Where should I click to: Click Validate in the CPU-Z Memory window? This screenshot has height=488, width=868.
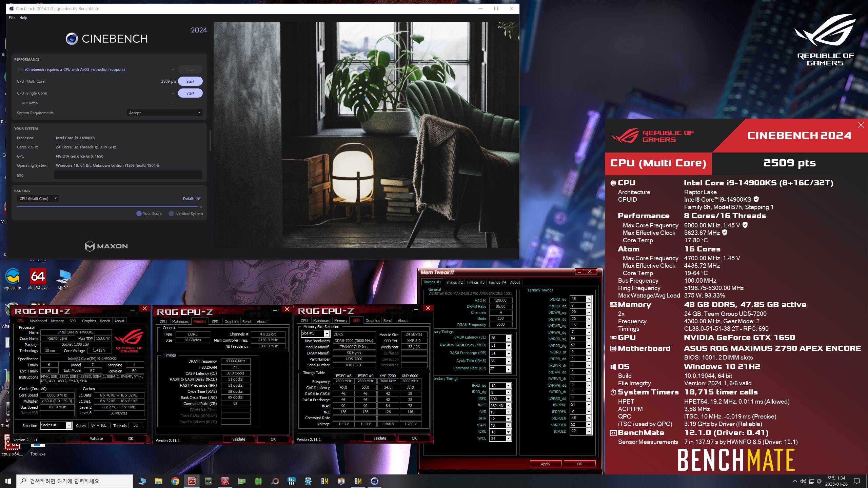pos(239,439)
